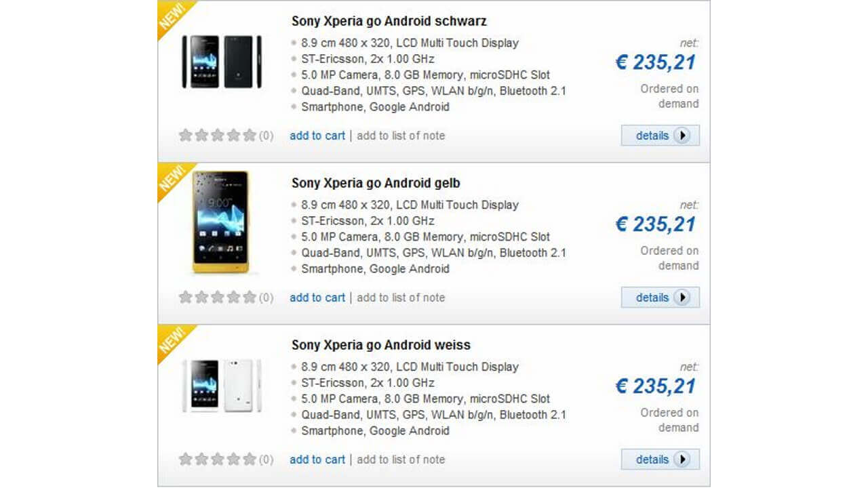Open the Sony Xperia go Android schwarz product title
The image size is (868, 488).
tap(388, 21)
